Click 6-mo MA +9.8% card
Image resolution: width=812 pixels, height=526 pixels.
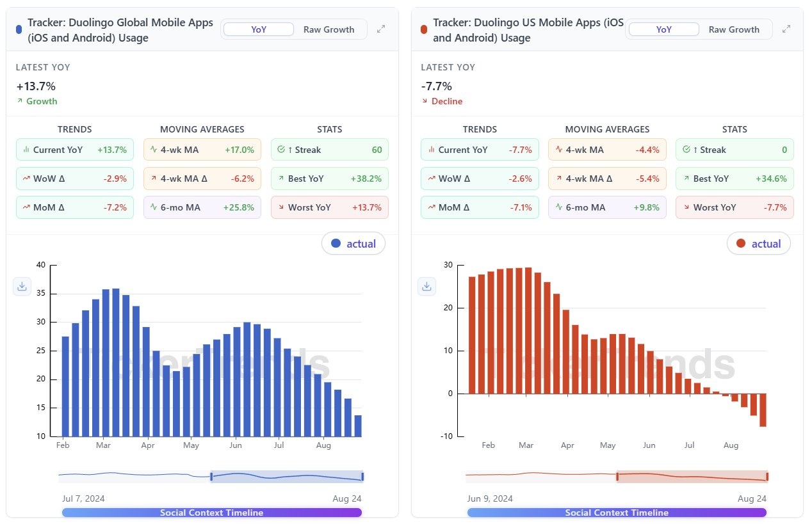pos(607,207)
